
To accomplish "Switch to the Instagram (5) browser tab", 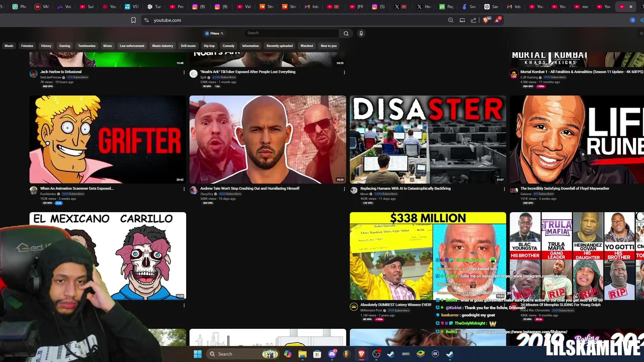I will coord(379,7).
